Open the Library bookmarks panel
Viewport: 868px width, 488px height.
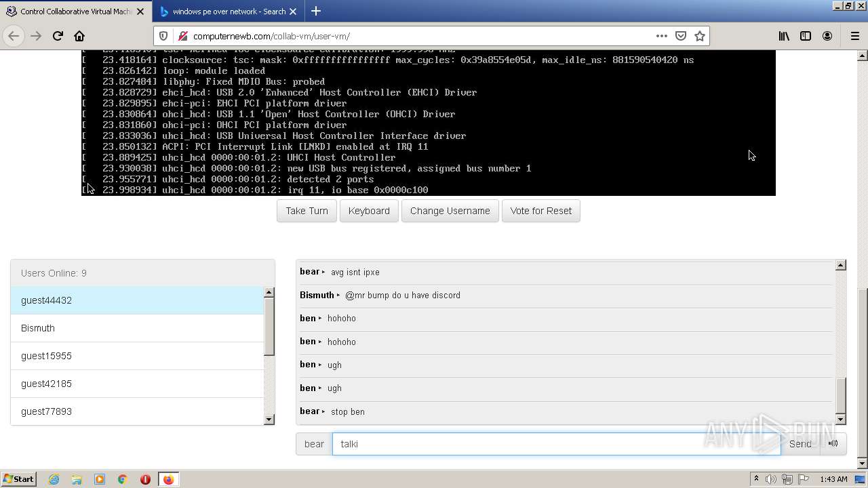tap(784, 36)
